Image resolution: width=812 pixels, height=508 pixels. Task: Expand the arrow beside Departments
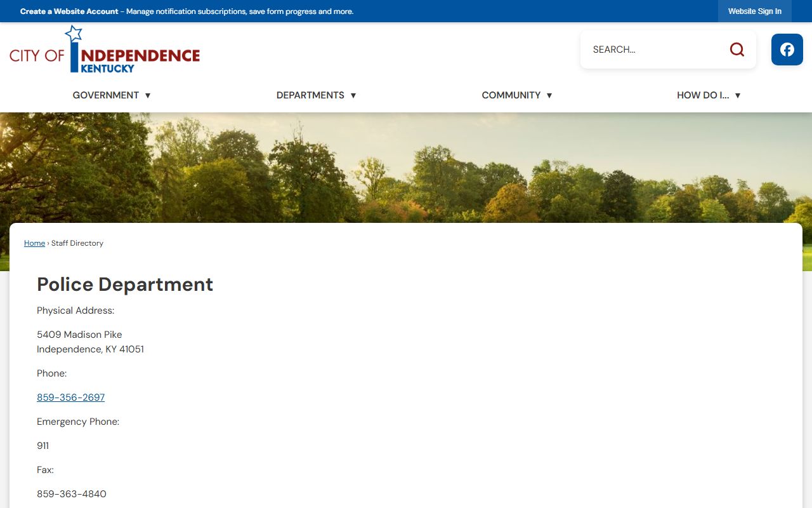[353, 95]
